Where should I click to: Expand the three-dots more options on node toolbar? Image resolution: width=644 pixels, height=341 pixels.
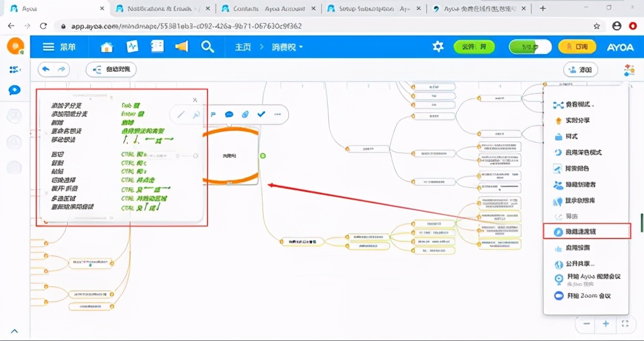pyautogui.click(x=278, y=115)
